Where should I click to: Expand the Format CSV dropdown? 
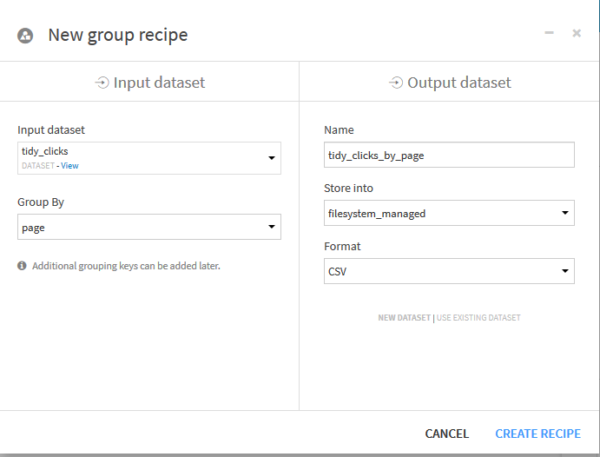pos(449,271)
